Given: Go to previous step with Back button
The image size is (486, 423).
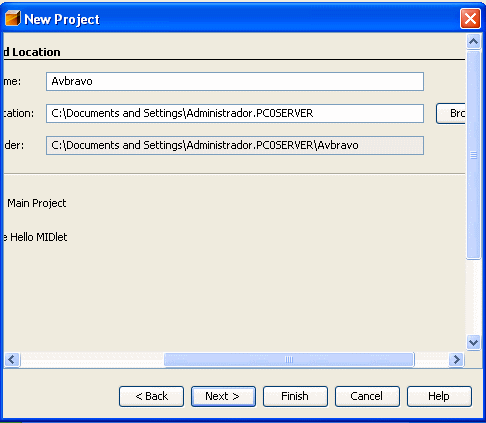Looking at the screenshot, I should (x=151, y=396).
